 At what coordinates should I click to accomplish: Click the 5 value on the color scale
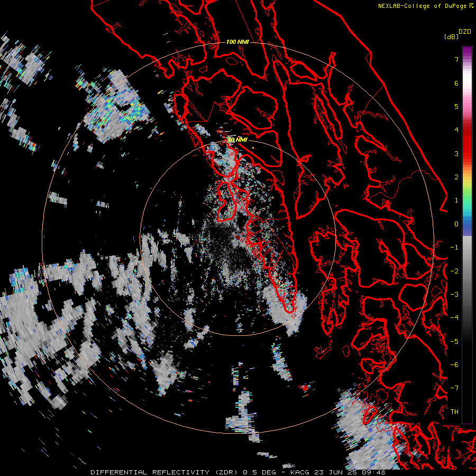coord(456,106)
